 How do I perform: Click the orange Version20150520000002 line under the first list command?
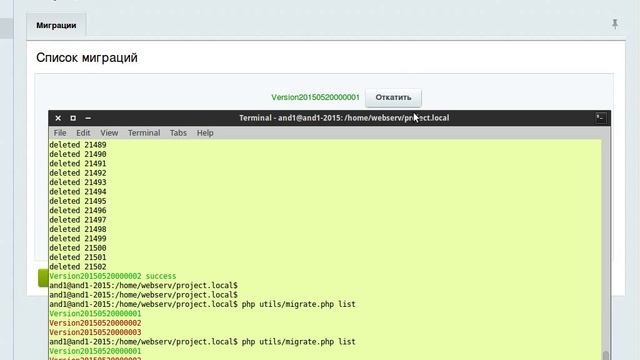click(x=95, y=323)
